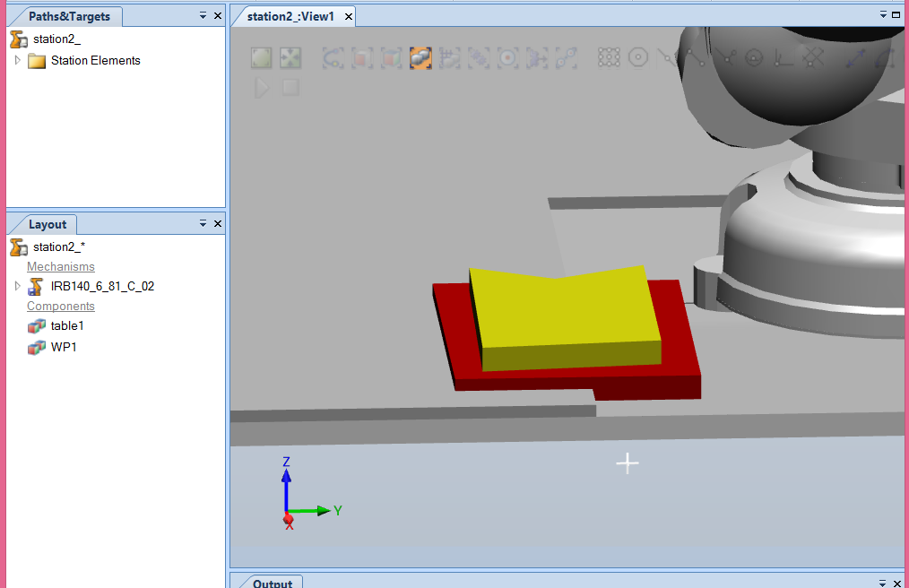Click the Mechanisms link in Layout panel
Screen dimensions: 909x588
(60, 266)
